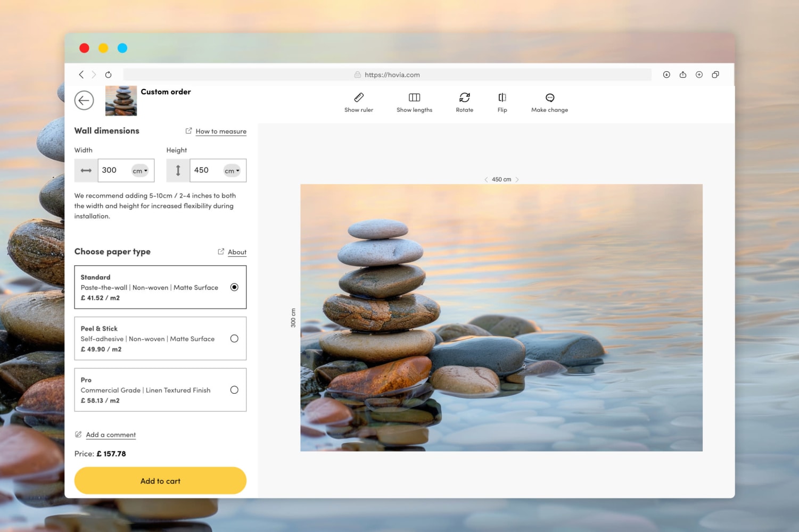Image resolution: width=799 pixels, height=532 pixels.
Task: Open a new tab with plus icon
Action: point(699,74)
